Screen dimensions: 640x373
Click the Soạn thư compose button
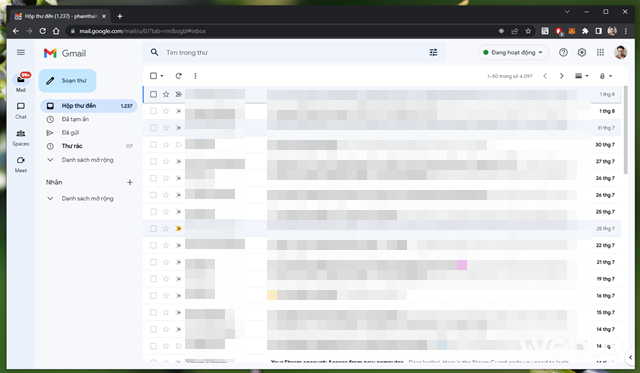coord(67,81)
